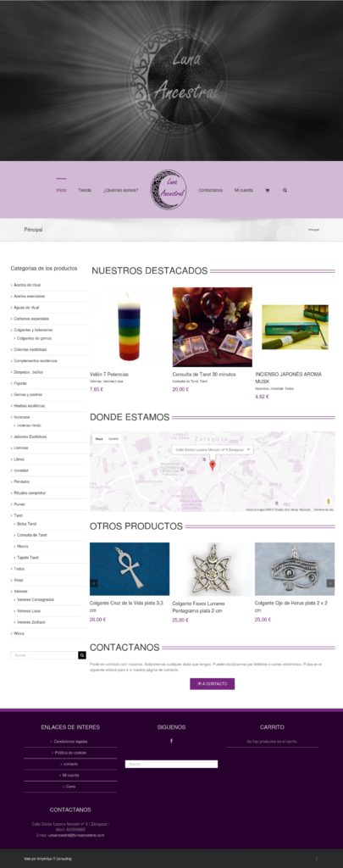Switch the map to Satélite view
Image resolution: width=343 pixels, height=868 pixels.
click(x=113, y=438)
